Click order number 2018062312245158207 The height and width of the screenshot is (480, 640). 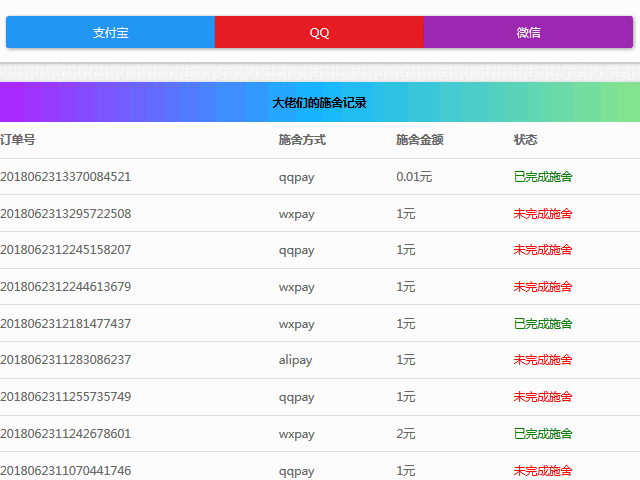66,250
